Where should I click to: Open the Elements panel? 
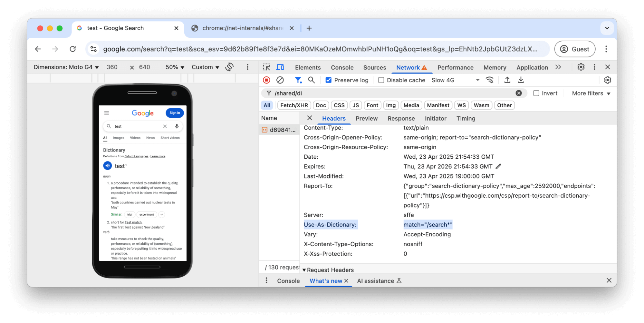click(308, 67)
